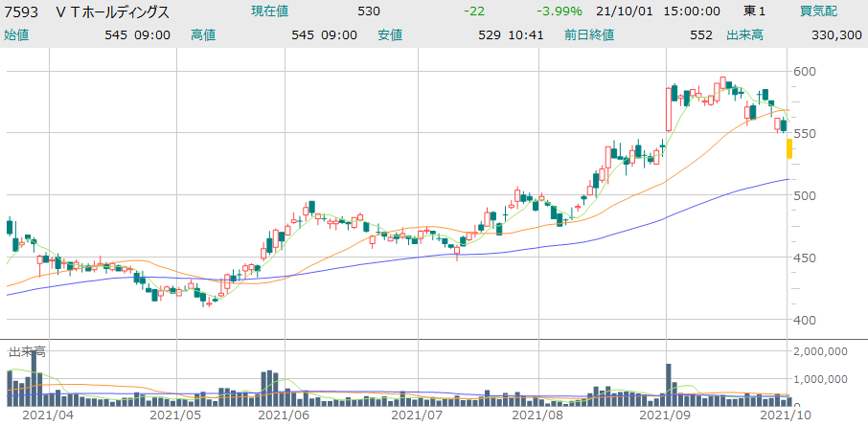Click the 安値 label

tap(390, 34)
